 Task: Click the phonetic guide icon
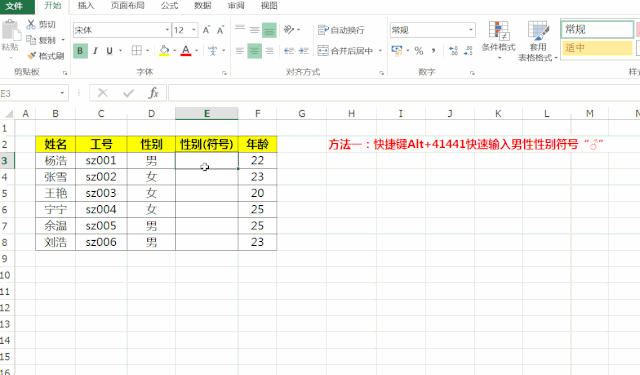(213, 51)
